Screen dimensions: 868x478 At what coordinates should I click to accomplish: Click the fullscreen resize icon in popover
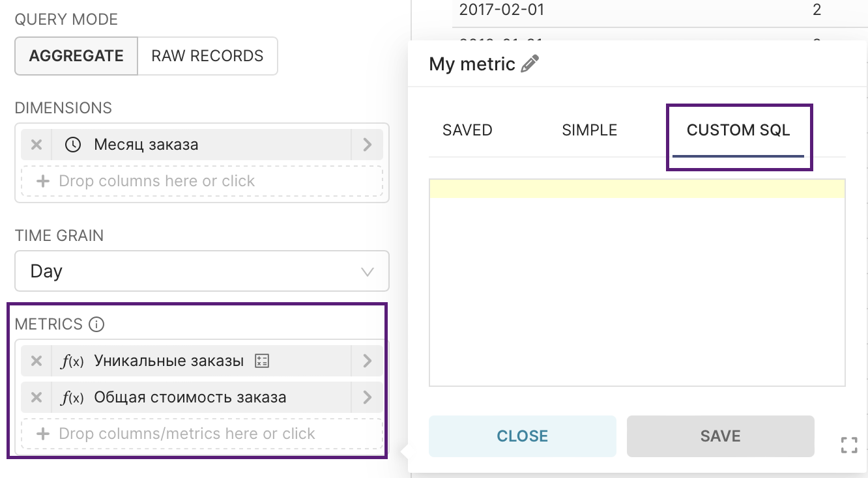[848, 445]
